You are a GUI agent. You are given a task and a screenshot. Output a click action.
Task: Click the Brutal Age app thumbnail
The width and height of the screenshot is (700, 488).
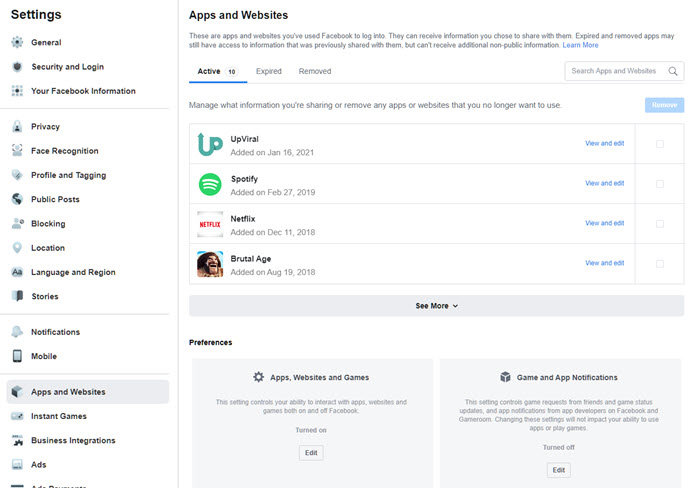coord(210,264)
